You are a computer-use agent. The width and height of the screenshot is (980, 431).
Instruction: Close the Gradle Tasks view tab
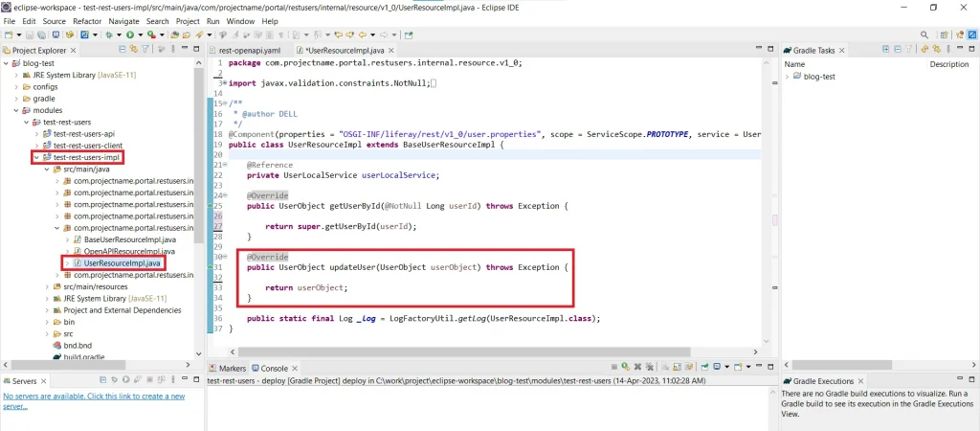pyautogui.click(x=841, y=51)
